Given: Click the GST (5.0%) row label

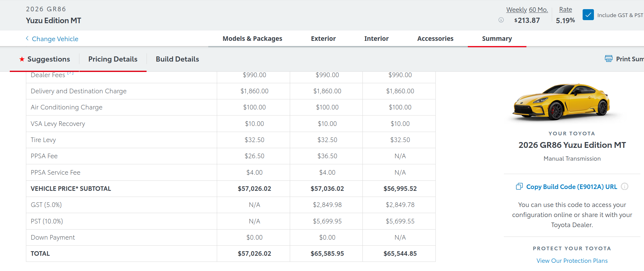Looking at the screenshot, I should (46, 205).
